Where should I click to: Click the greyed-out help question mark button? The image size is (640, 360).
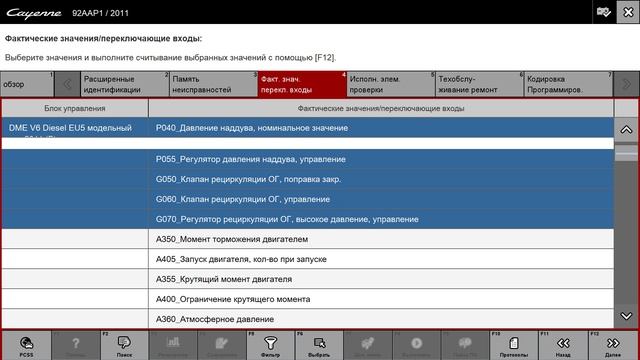click(x=76, y=345)
